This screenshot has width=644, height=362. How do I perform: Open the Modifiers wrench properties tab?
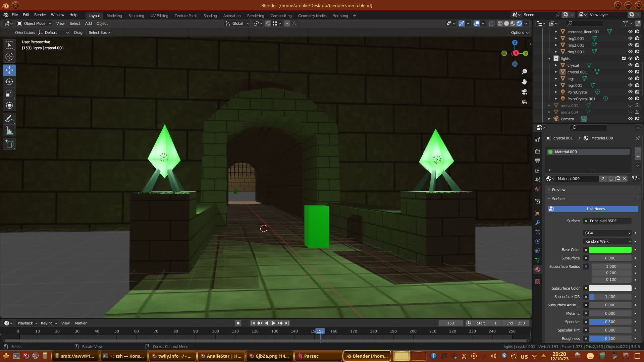pyautogui.click(x=538, y=223)
